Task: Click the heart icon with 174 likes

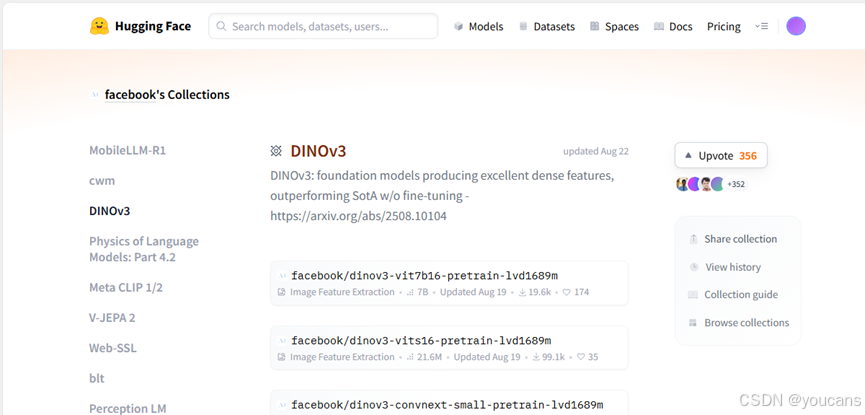Action: click(x=567, y=292)
